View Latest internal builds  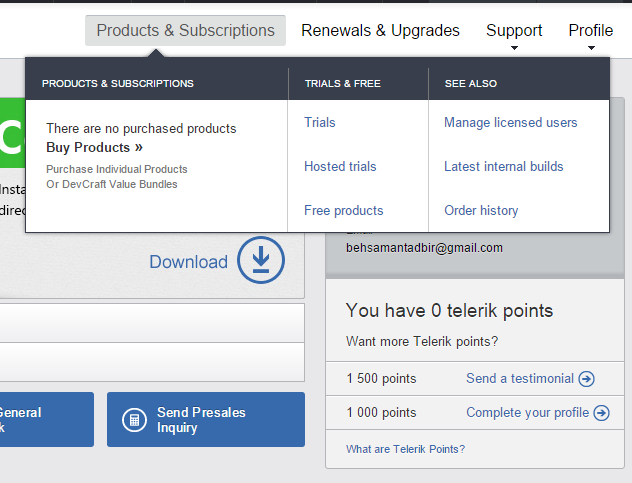point(504,166)
